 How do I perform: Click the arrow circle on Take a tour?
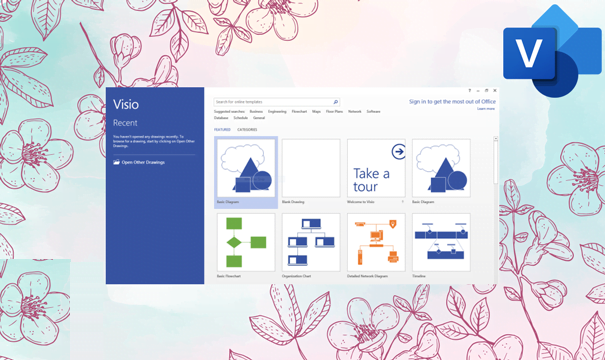pyautogui.click(x=399, y=152)
